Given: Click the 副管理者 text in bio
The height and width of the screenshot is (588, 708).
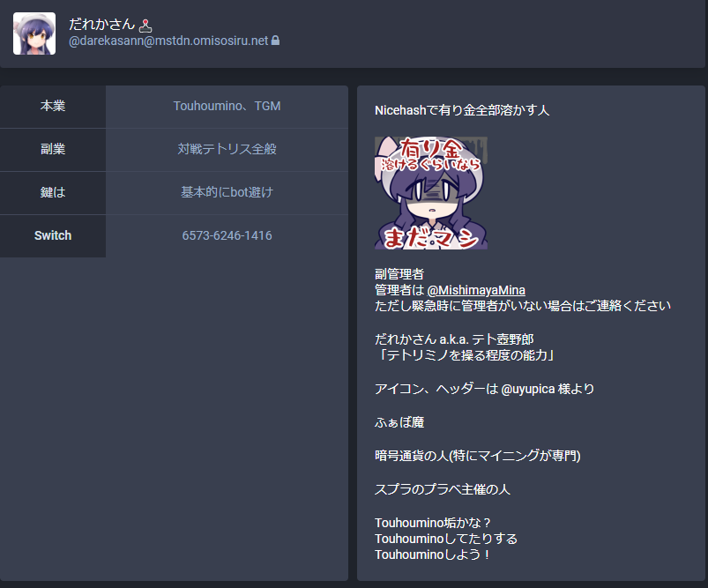Looking at the screenshot, I should click(x=399, y=274).
